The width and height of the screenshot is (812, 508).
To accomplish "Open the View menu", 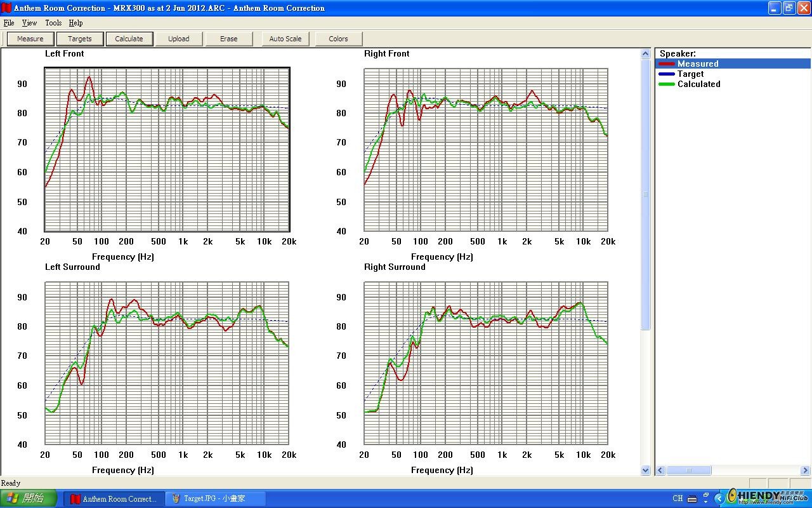I will coord(29,23).
